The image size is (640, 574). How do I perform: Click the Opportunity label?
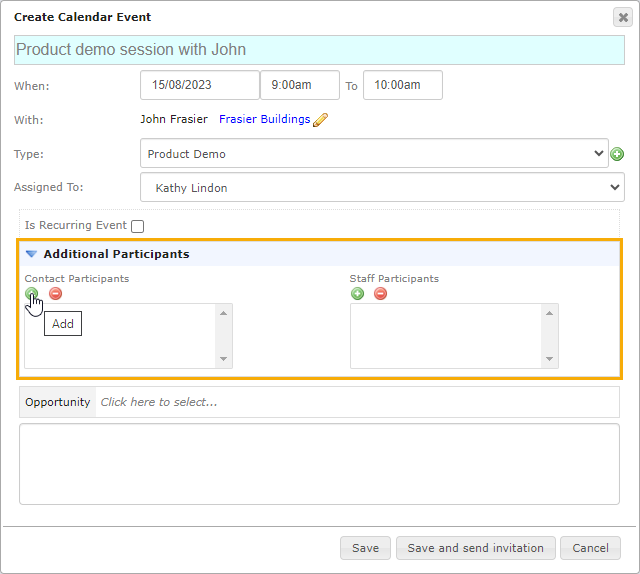(58, 402)
